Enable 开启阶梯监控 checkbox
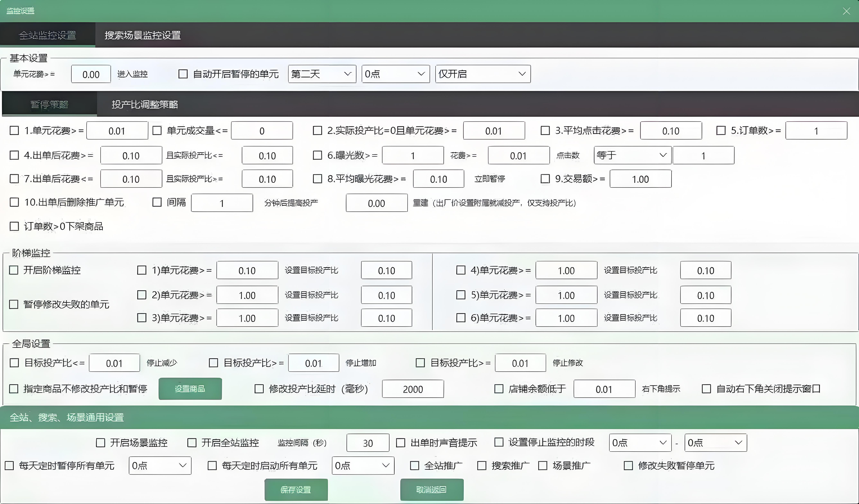859x504 pixels. 14,270
